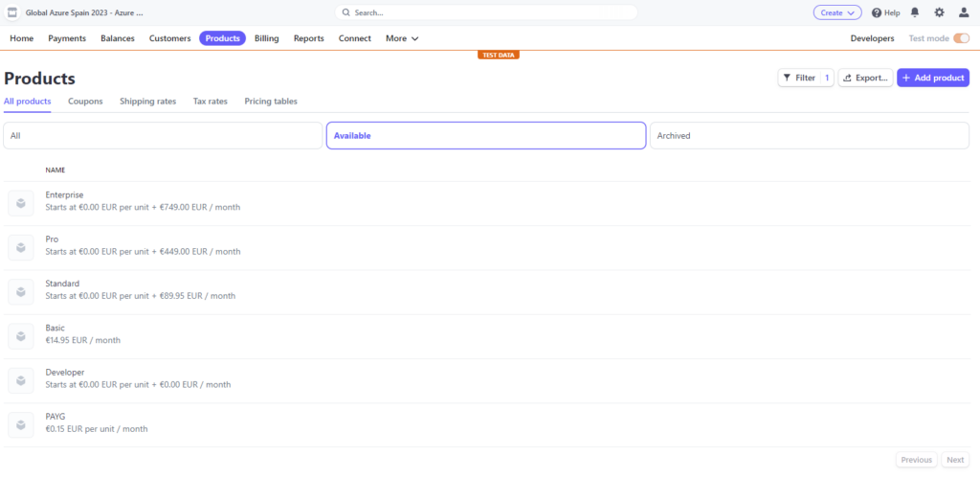
Task: Click the account logo icon at top left
Action: [x=12, y=12]
